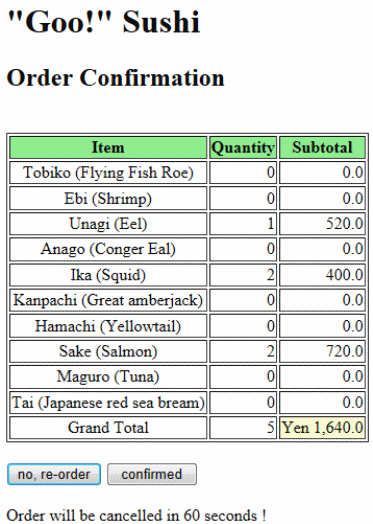
Task: Click the "no, re-order" button
Action: click(x=54, y=474)
